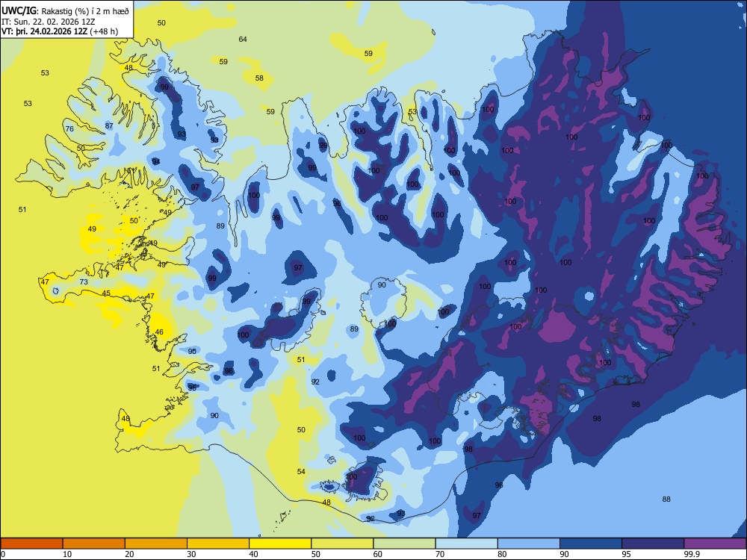747x560 pixels.
Task: Click the purple above-99.9 legend swatch
Action: click(x=715, y=544)
